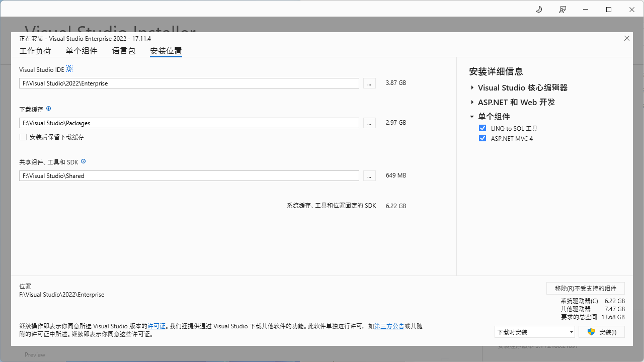Viewport: 644px width, 362px height.
Task: Switch to 工作负荷 tab
Action: [35, 51]
